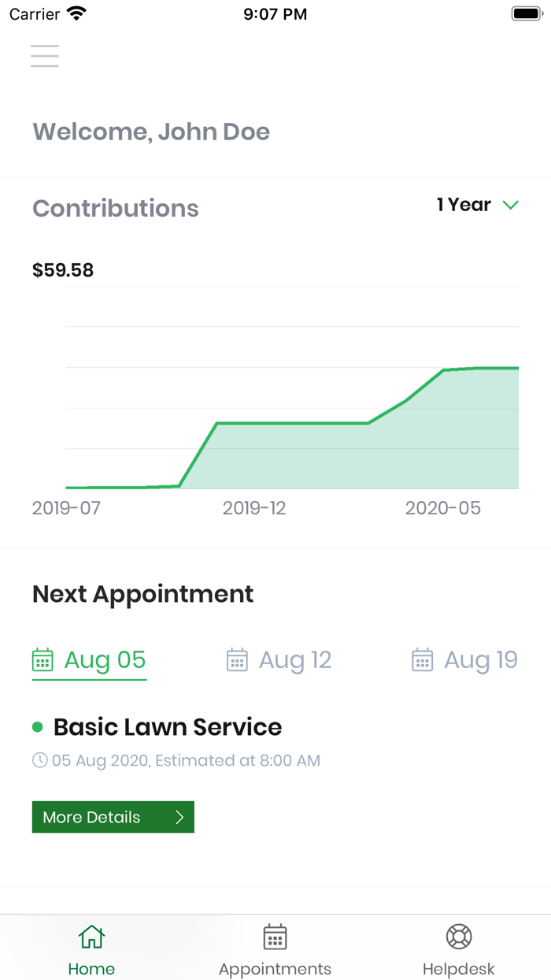The image size is (551, 980).
Task: Click the calendar icon beside Aug 12
Action: click(238, 660)
